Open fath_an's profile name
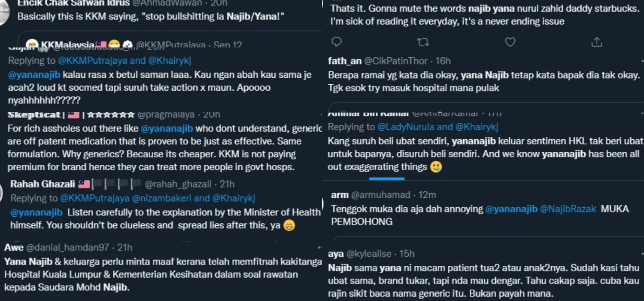644x301 pixels. click(345, 61)
